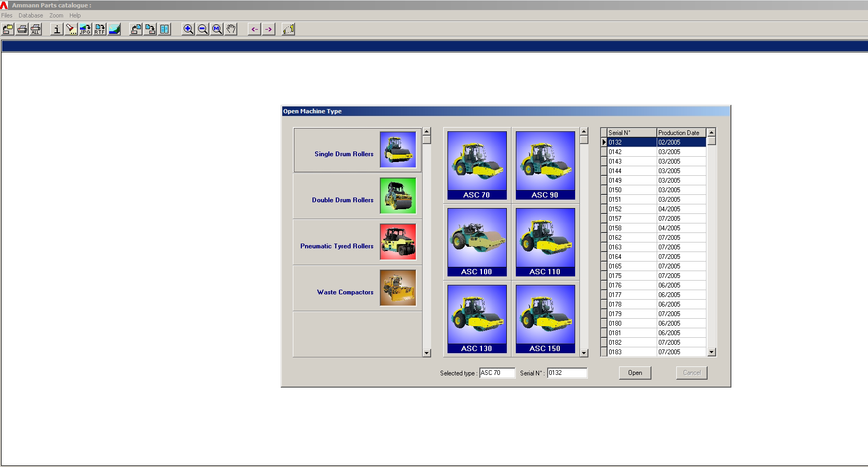Click the export to RTF icon
The width and height of the screenshot is (868, 467).
coord(100,29)
